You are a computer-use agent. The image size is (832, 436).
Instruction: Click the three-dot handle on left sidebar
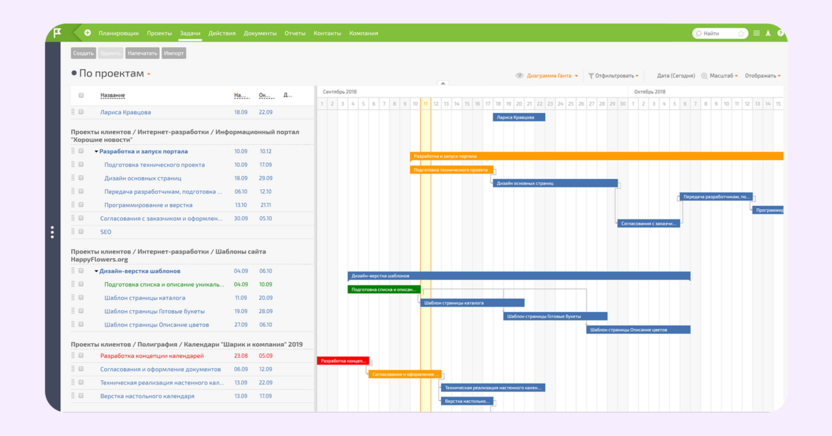[x=52, y=232]
